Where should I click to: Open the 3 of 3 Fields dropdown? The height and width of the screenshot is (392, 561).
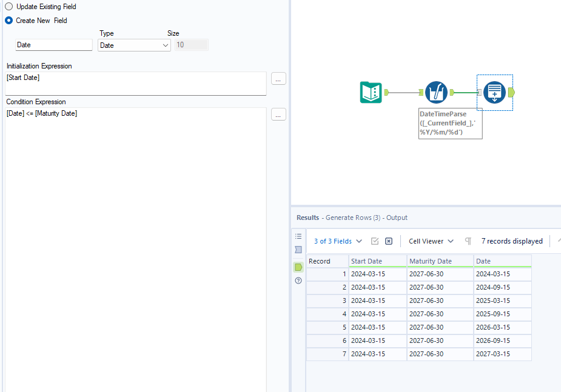(x=337, y=241)
